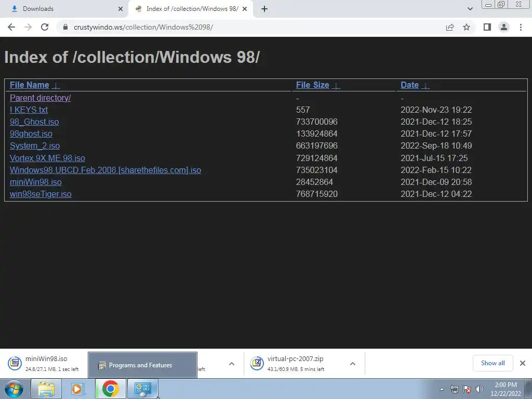This screenshot has height=399, width=532.
Task: Click the site lock icon
Action: 65,27
